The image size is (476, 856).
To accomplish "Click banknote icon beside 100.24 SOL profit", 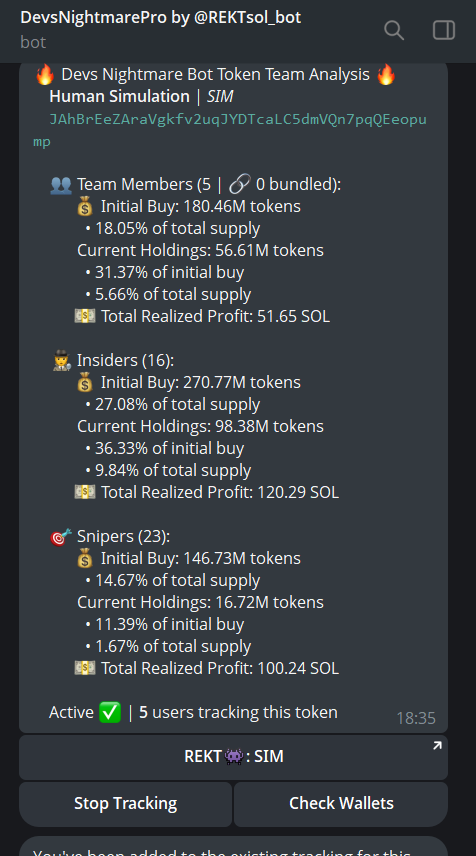I will [85, 668].
